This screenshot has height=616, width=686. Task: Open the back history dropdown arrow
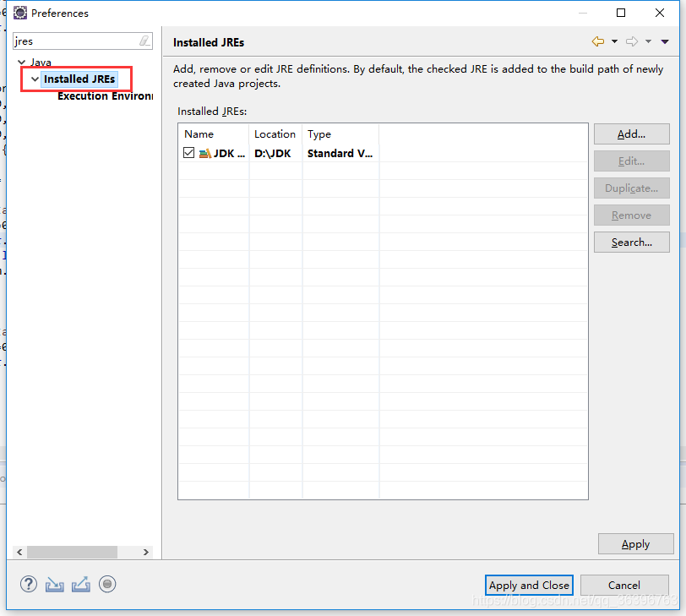(614, 41)
